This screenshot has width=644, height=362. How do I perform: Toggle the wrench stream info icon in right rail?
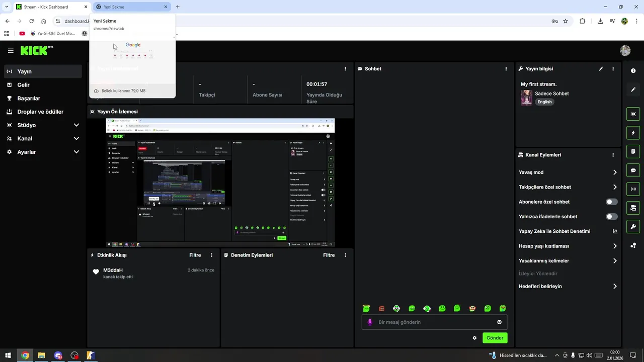[x=633, y=226]
